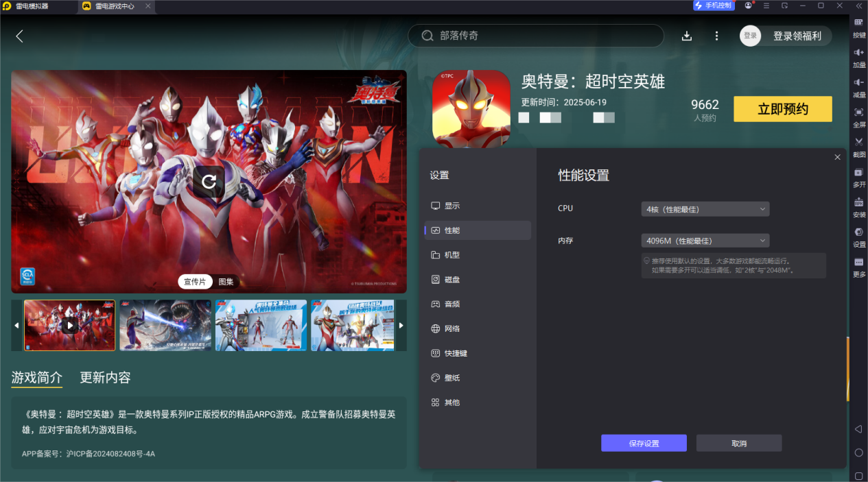This screenshot has width=868, height=482.
Task: Select 图集 gallery toggle
Action: 226,282
